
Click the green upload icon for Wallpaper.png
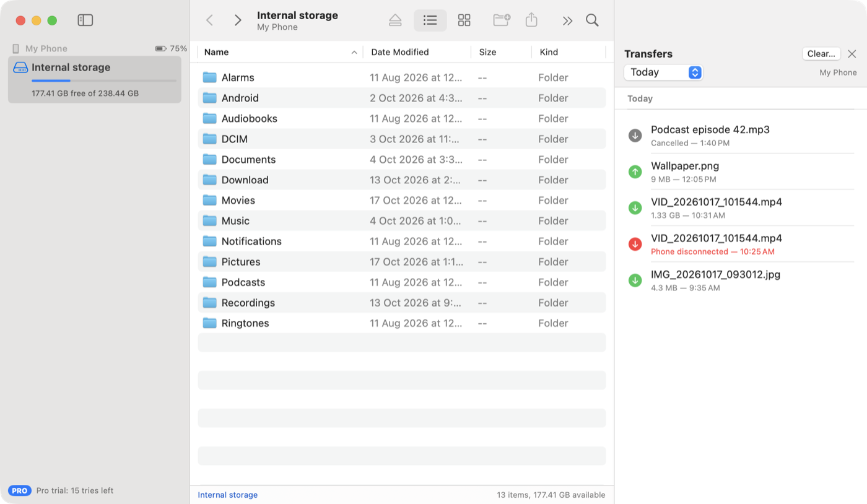(635, 172)
